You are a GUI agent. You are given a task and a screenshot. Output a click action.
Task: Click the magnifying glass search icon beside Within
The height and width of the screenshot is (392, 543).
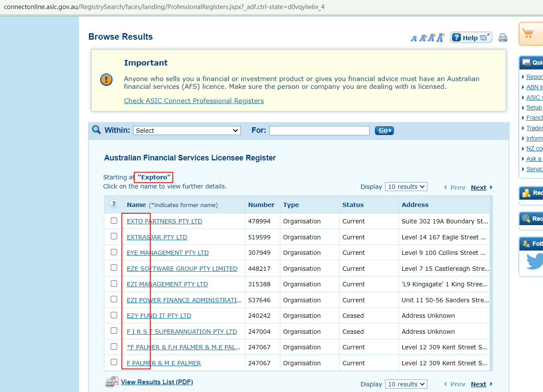point(97,130)
